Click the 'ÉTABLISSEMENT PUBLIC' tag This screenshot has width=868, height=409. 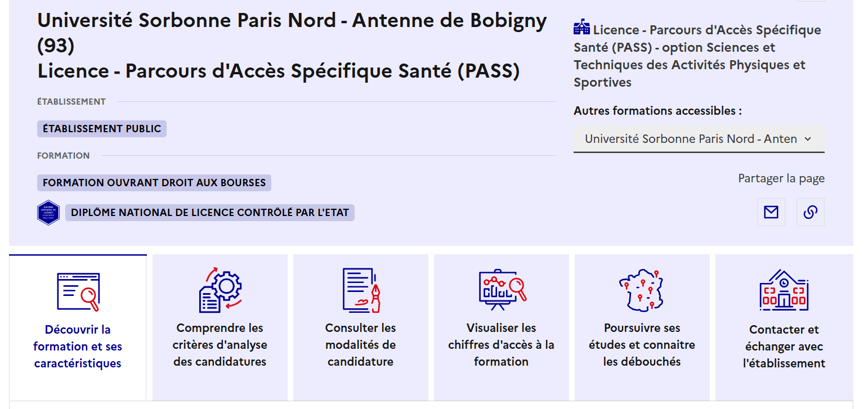pyautogui.click(x=101, y=129)
